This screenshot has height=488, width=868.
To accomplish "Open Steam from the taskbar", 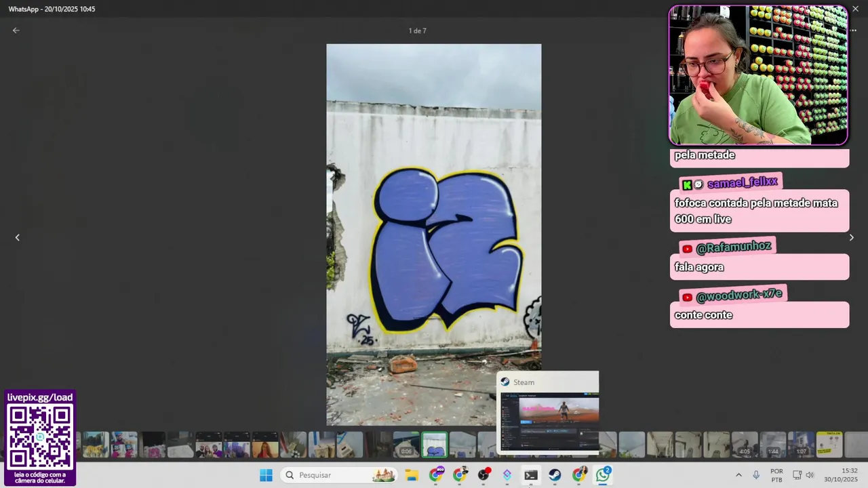I will tap(555, 475).
